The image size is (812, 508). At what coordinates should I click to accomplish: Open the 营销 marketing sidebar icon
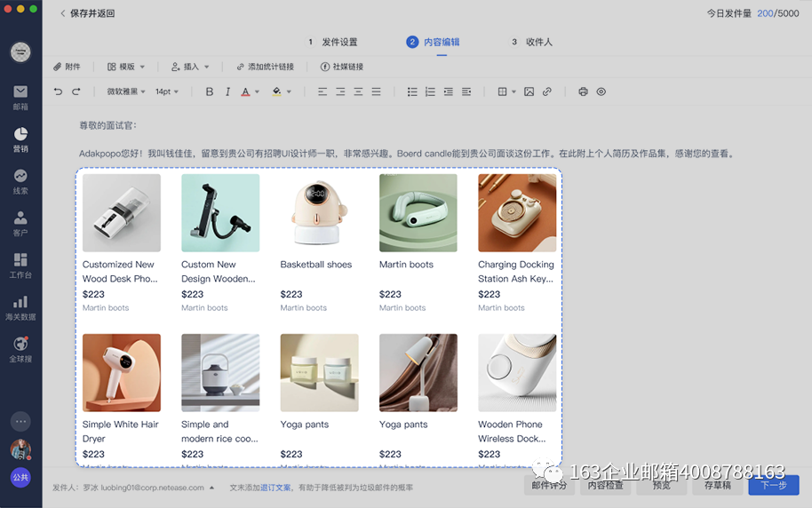(x=20, y=139)
